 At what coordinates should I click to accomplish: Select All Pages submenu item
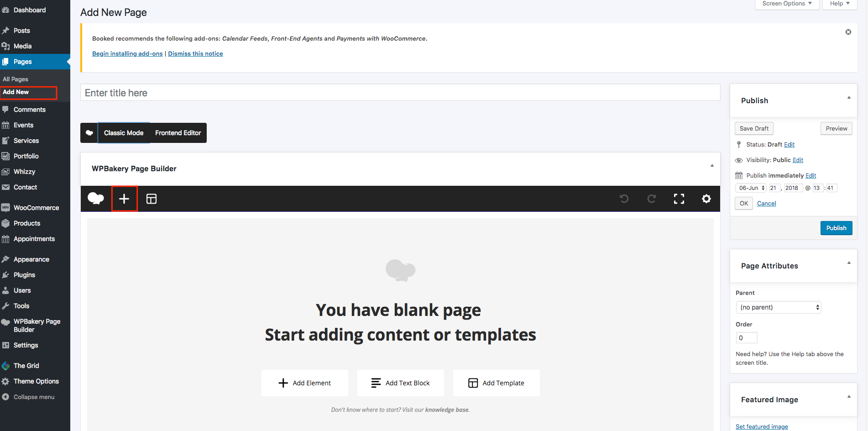(16, 79)
